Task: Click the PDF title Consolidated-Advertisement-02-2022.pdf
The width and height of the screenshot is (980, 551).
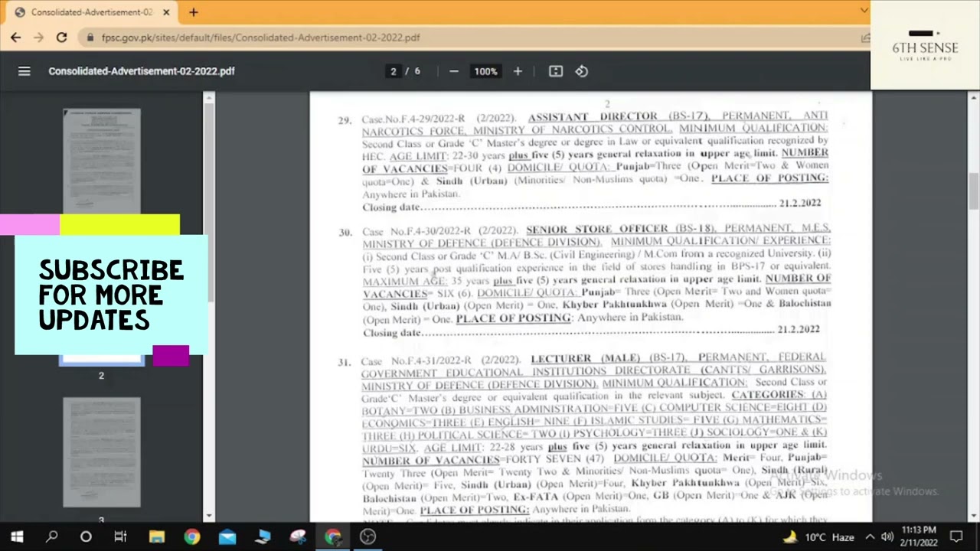Action: (x=142, y=71)
